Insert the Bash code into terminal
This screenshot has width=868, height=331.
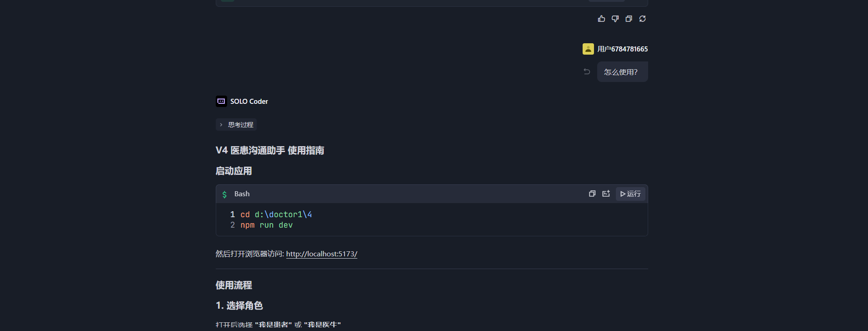point(606,194)
